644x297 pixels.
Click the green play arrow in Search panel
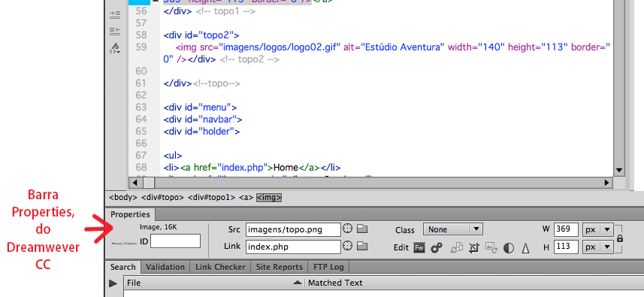click(x=113, y=283)
